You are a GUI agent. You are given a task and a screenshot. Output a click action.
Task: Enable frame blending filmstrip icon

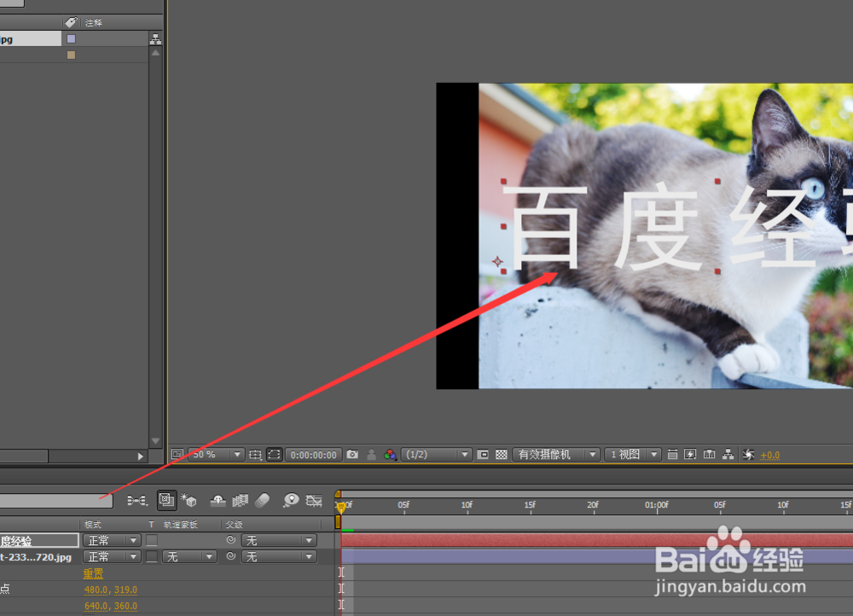[x=240, y=500]
